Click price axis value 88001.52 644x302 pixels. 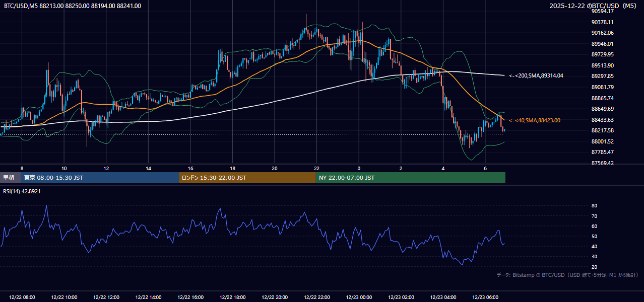point(602,141)
